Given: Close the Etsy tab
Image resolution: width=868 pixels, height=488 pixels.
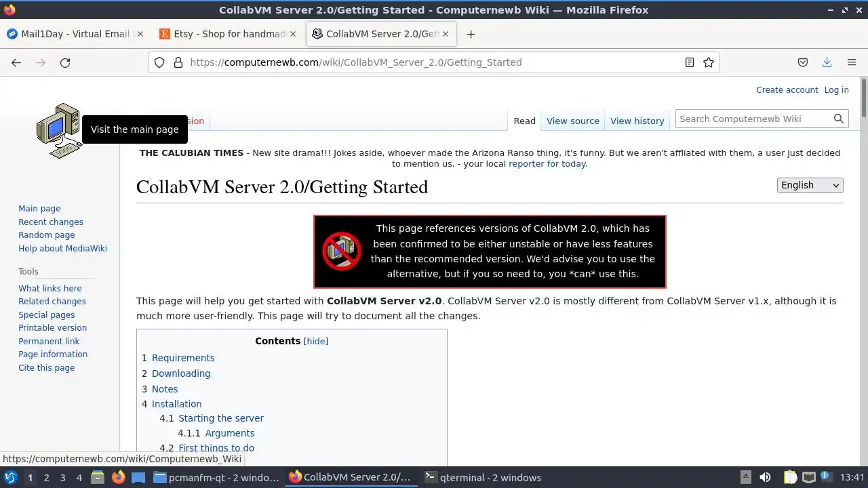Looking at the screenshot, I should pos(293,34).
